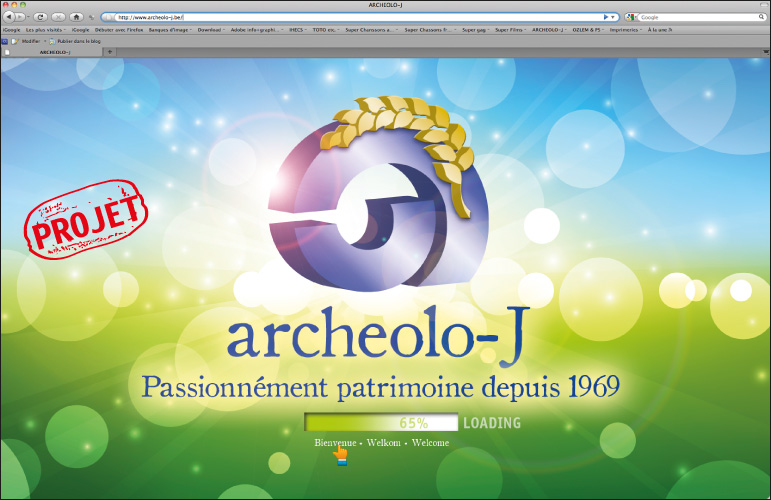Open a new tab with the plus button
The height and width of the screenshot is (500, 771).
(110, 52)
